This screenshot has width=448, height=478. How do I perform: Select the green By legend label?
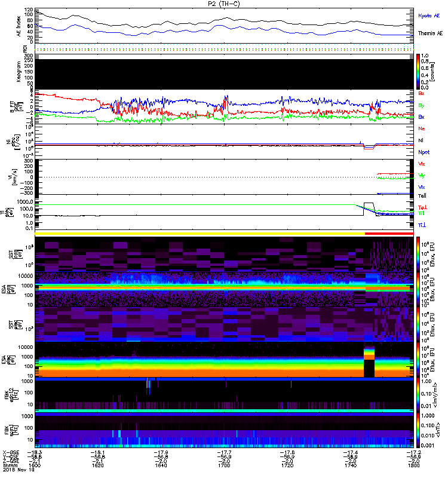421,105
